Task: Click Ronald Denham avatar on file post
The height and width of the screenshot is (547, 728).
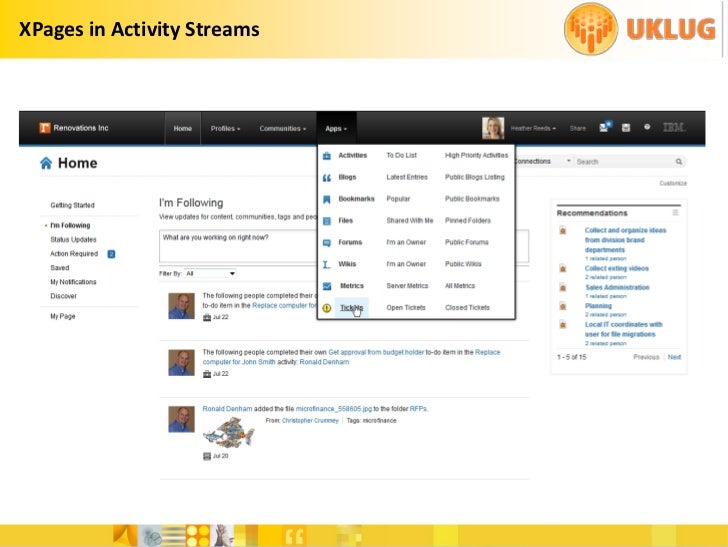Action: [182, 419]
